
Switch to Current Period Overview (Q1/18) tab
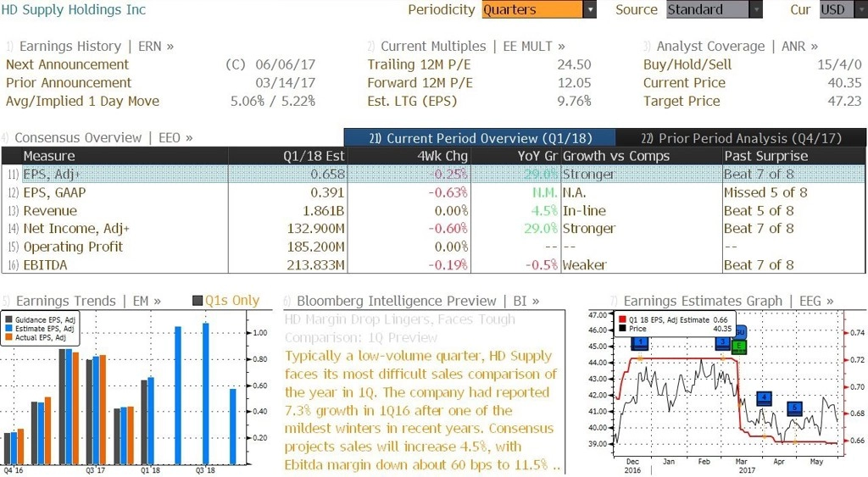pyautogui.click(x=480, y=138)
